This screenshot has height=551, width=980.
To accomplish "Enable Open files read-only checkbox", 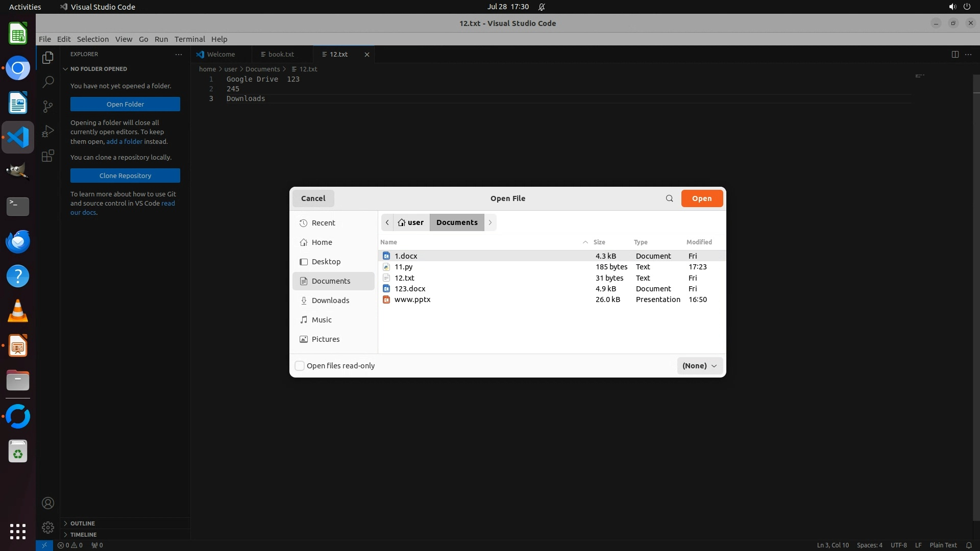I will tap(300, 366).
